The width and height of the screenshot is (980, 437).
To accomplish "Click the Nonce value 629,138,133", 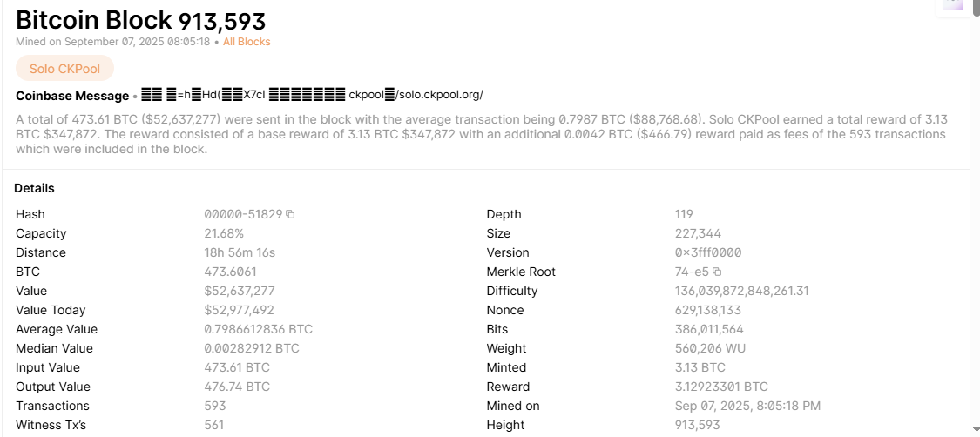I will [707, 310].
